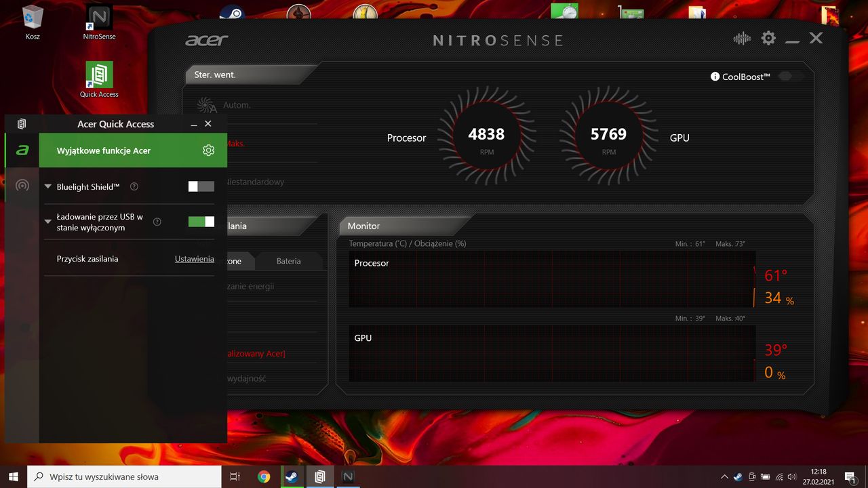The height and width of the screenshot is (488, 868).
Task: Open Acer Quick Access settings gear
Action: [209, 150]
